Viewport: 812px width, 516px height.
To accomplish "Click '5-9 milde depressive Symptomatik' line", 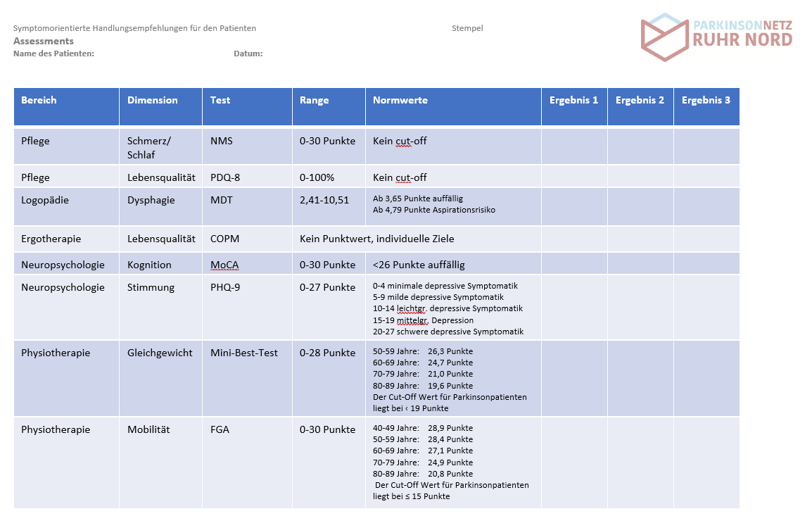I will pyautogui.click(x=438, y=297).
